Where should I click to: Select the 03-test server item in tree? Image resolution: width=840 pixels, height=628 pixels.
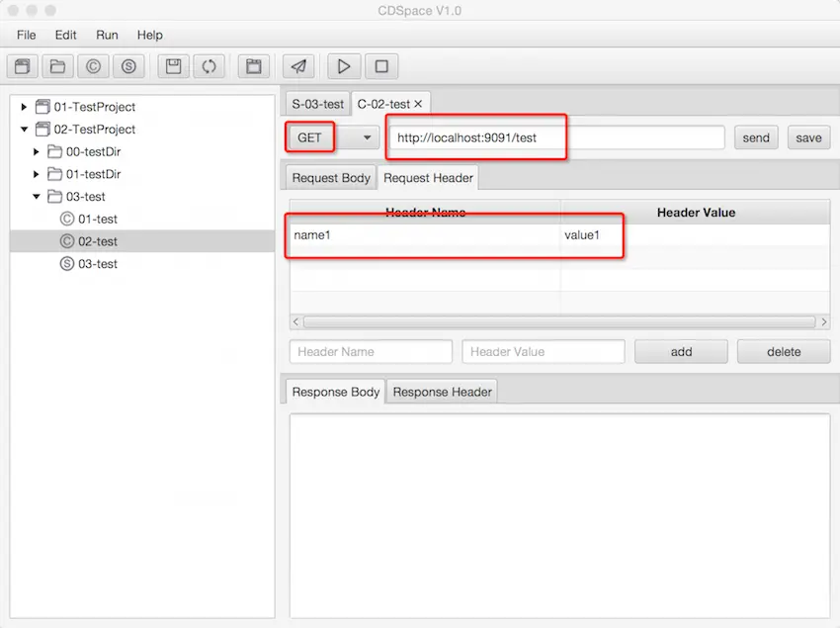click(98, 264)
